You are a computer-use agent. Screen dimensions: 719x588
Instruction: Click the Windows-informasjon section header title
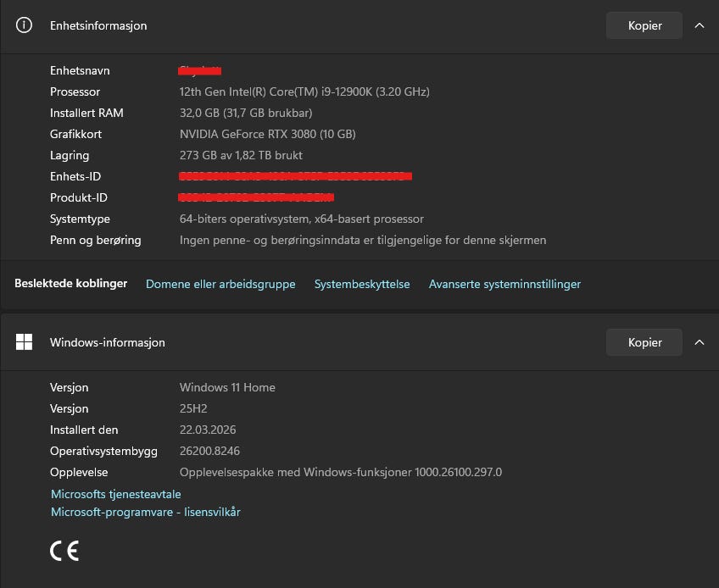point(108,342)
